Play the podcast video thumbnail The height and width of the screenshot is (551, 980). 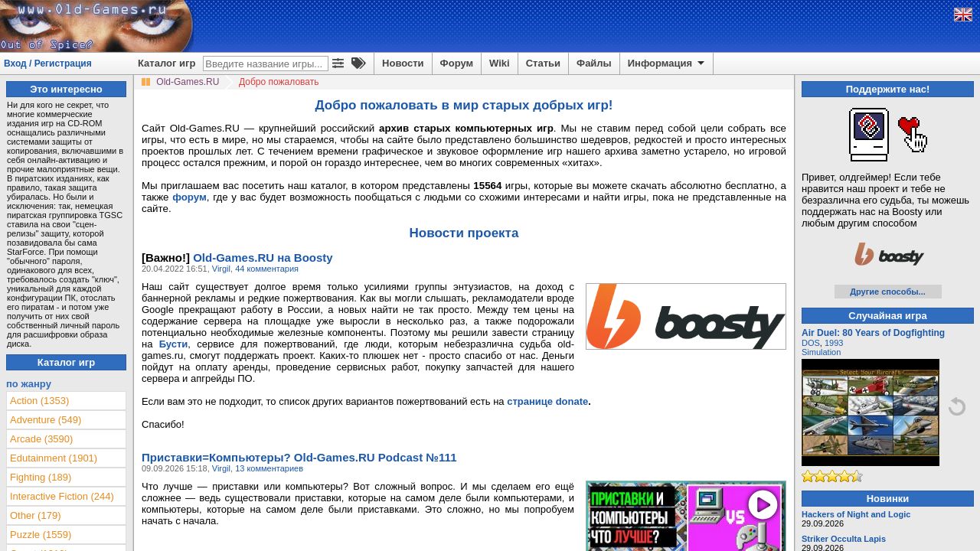click(686, 516)
